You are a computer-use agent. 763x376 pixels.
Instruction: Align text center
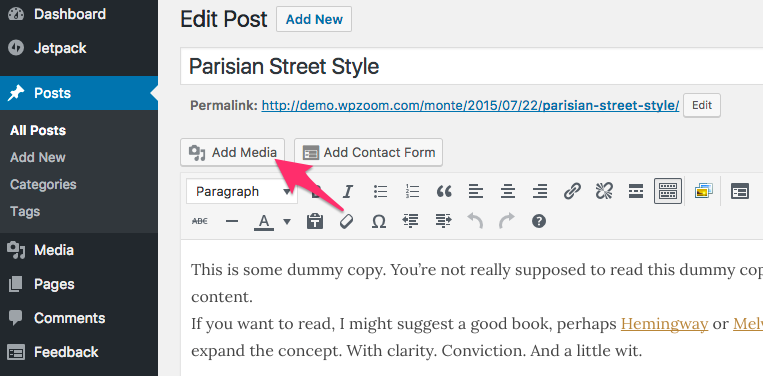508,192
